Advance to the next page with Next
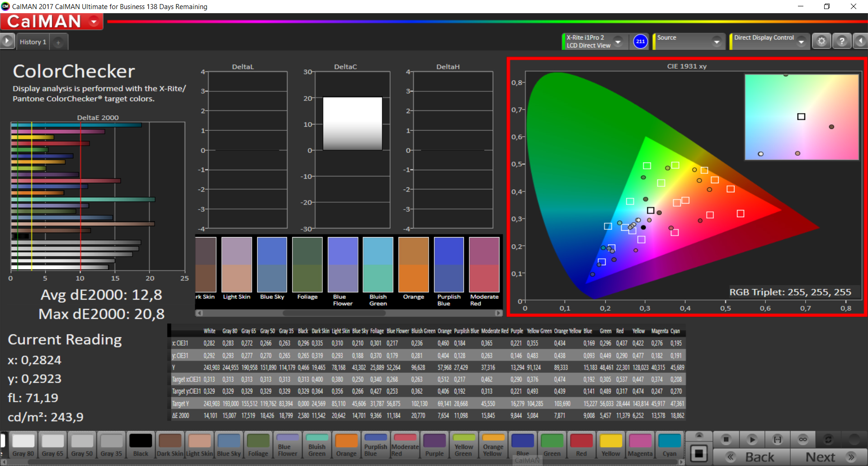This screenshot has width=868, height=466. (x=828, y=457)
